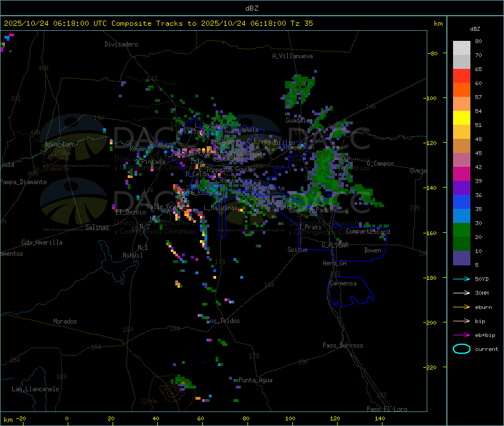Click the Los_Toldos map label
This screenshot has height=426, width=504.
pos(223,321)
